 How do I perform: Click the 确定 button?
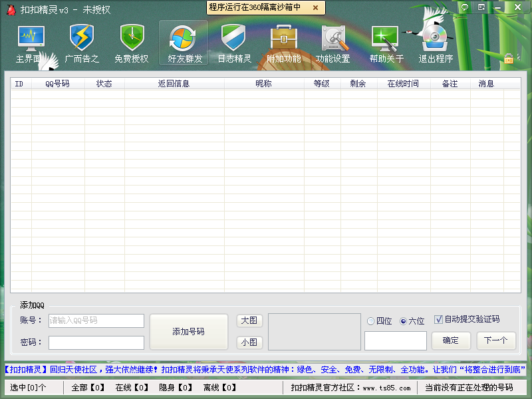click(x=451, y=340)
